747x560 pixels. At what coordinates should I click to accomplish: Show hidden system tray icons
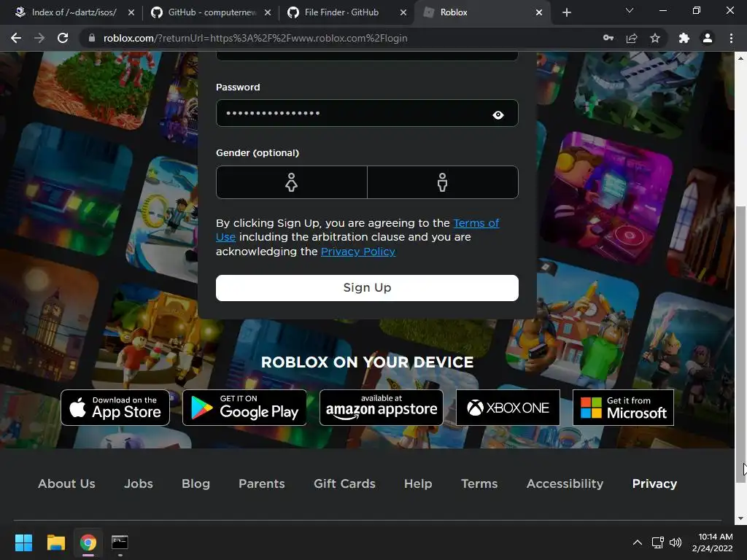637,542
